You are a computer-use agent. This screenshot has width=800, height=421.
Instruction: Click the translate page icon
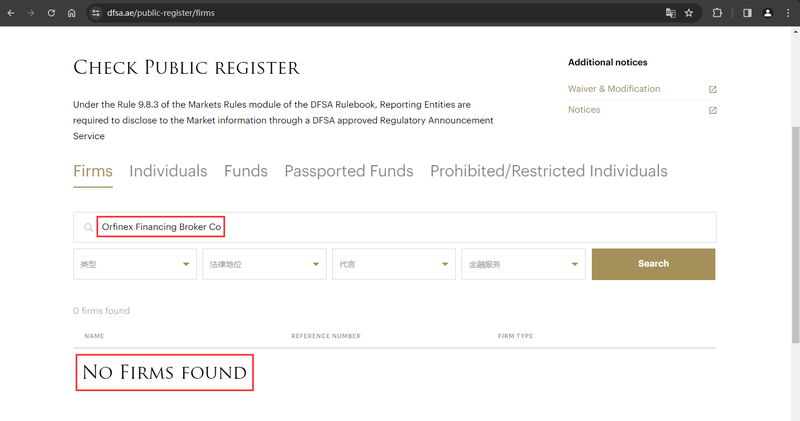point(671,13)
